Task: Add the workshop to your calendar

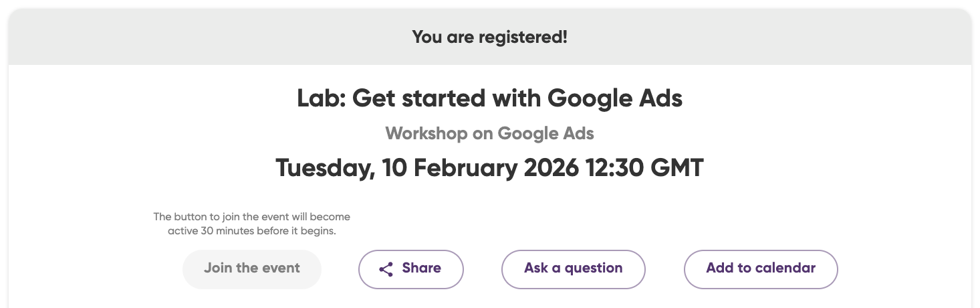Action: point(760,268)
